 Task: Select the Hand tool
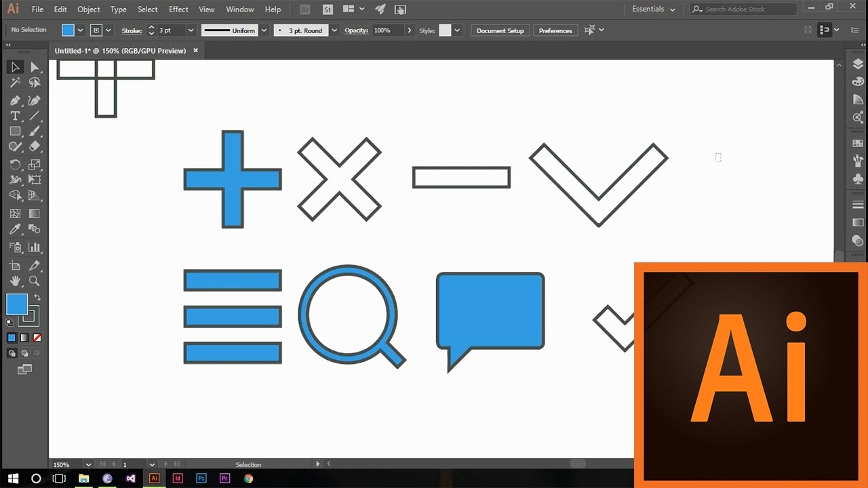click(x=15, y=280)
